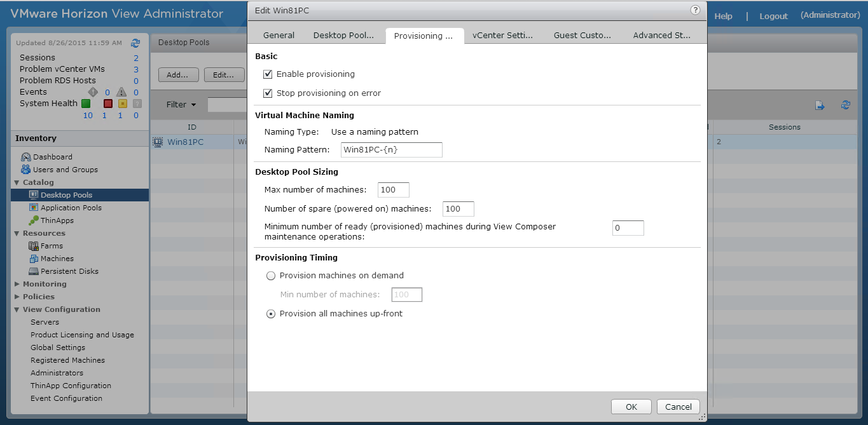Open Servers under View Configuration
This screenshot has width=868, height=425.
point(45,322)
